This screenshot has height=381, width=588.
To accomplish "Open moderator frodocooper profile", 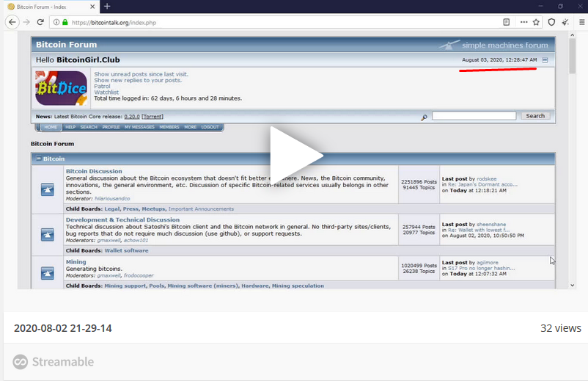I will 139,275.
